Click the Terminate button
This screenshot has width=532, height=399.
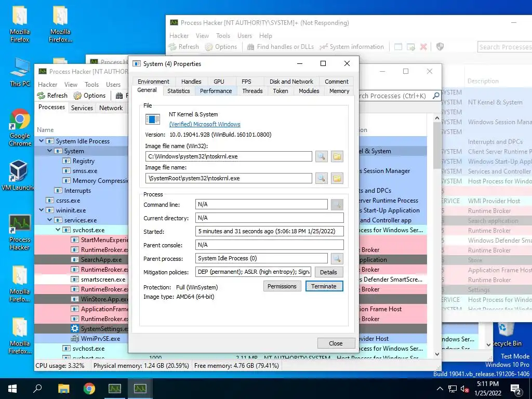[x=324, y=286]
